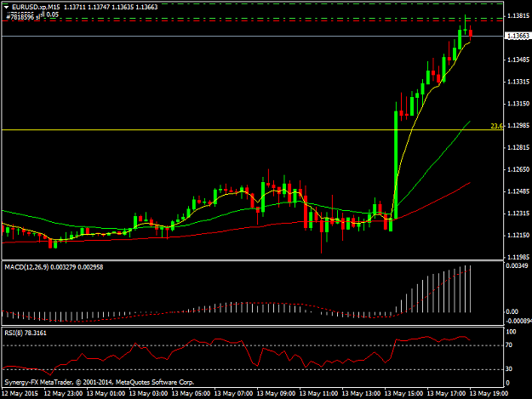Click the 1.12815 price axis label

tap(518, 148)
